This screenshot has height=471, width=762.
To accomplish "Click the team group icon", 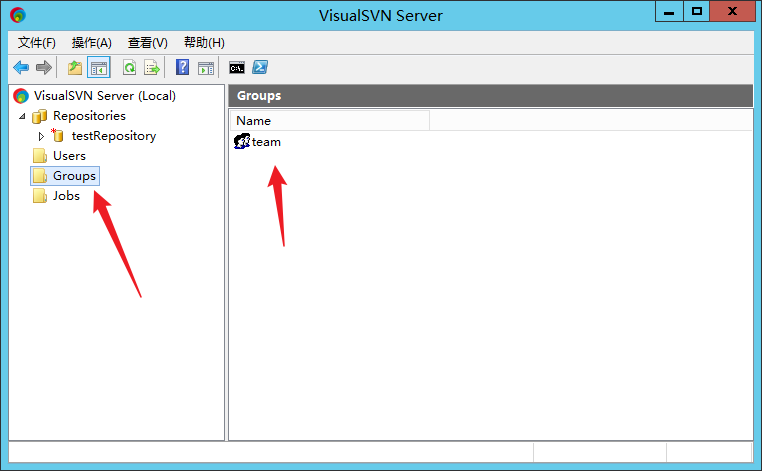I will (242, 141).
